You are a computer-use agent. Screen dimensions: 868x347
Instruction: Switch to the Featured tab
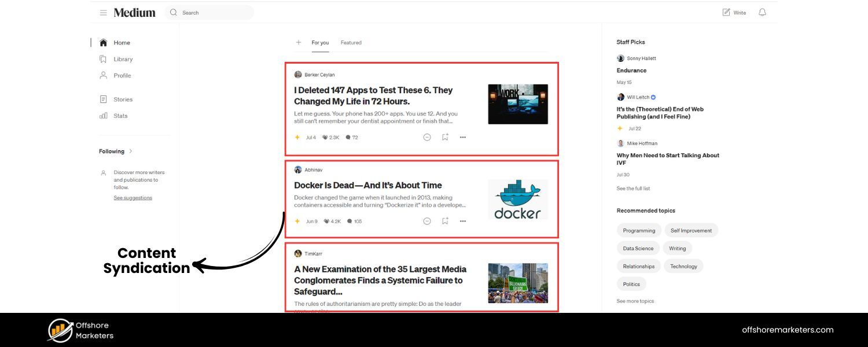tap(351, 42)
